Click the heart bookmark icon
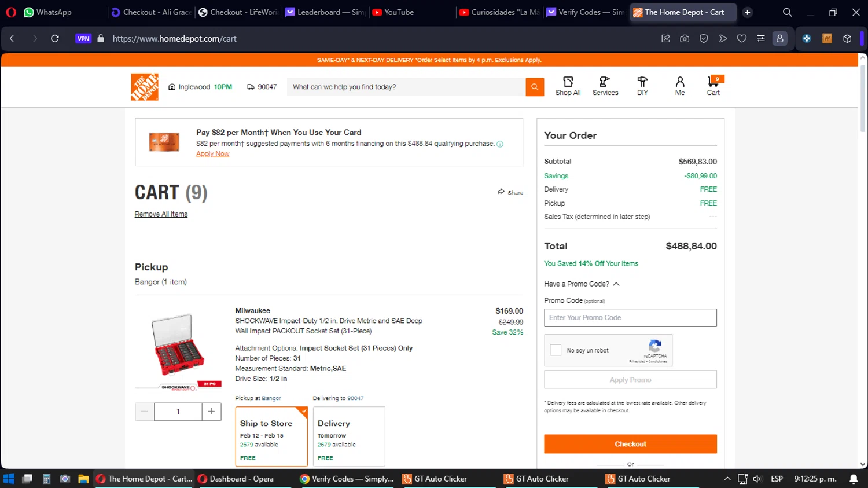 742,39
